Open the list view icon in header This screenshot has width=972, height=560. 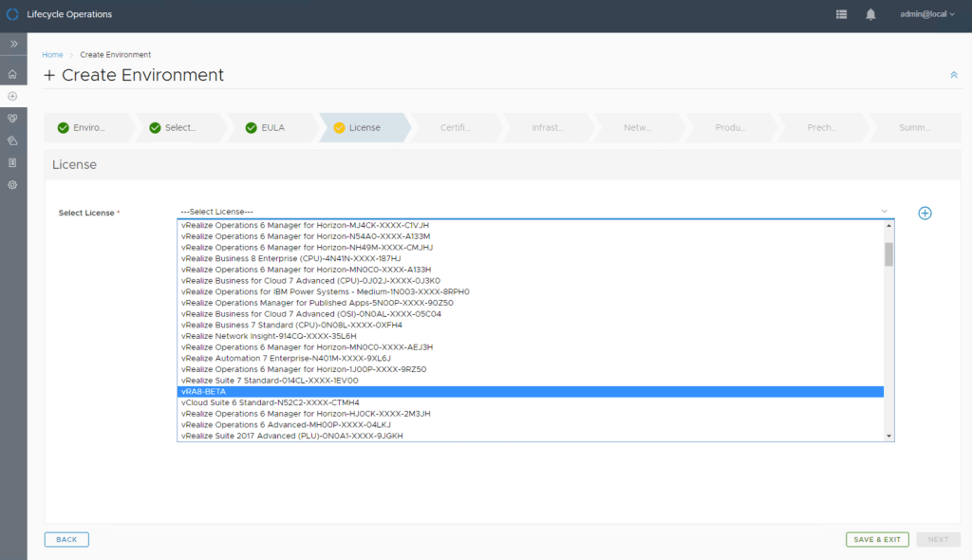(x=841, y=14)
